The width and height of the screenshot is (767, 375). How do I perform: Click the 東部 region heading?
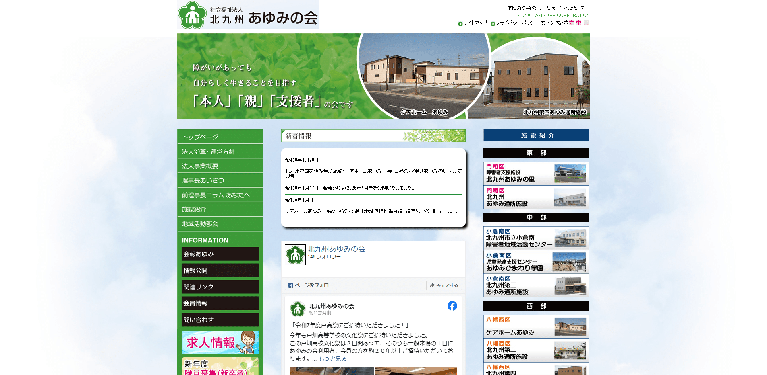(536, 153)
